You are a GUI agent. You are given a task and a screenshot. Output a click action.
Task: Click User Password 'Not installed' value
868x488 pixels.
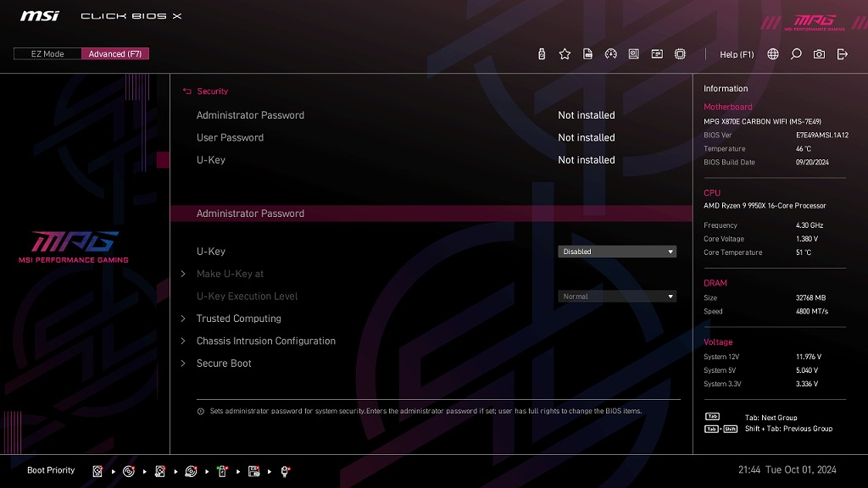[x=587, y=138]
